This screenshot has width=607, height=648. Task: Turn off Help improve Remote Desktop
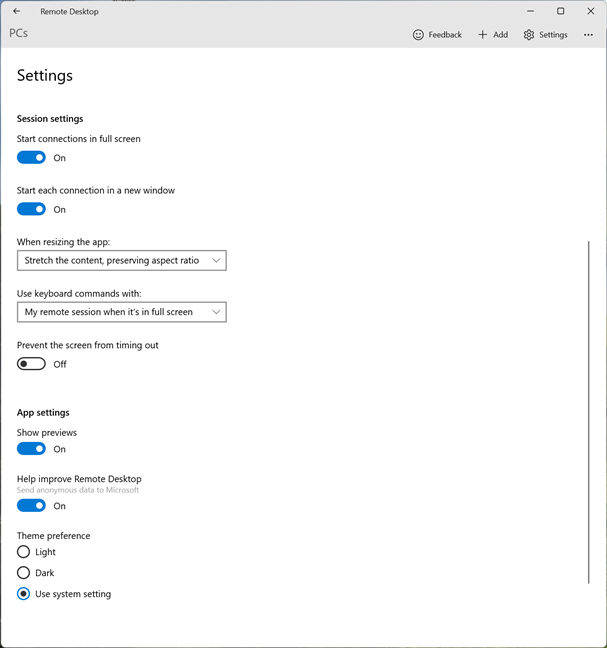[x=32, y=506]
